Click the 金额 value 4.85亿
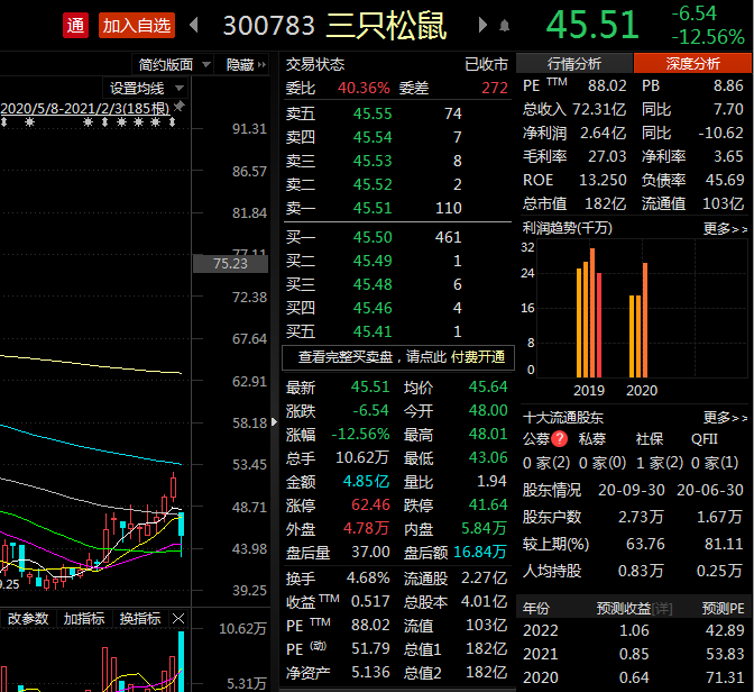754x692 pixels. [x=366, y=481]
